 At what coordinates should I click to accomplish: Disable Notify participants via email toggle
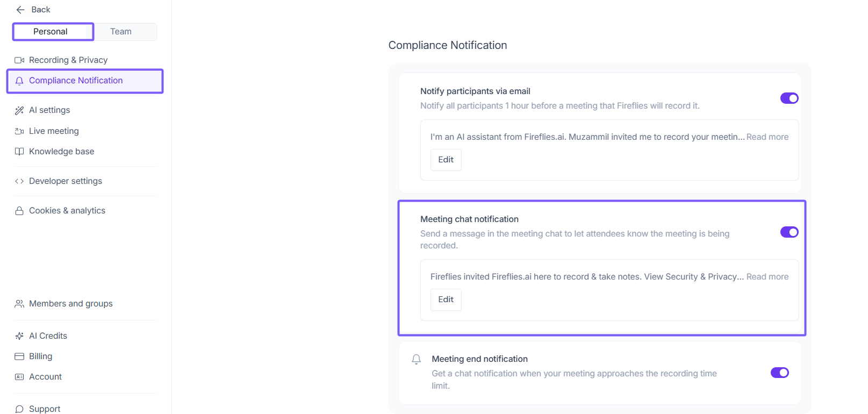tap(789, 98)
